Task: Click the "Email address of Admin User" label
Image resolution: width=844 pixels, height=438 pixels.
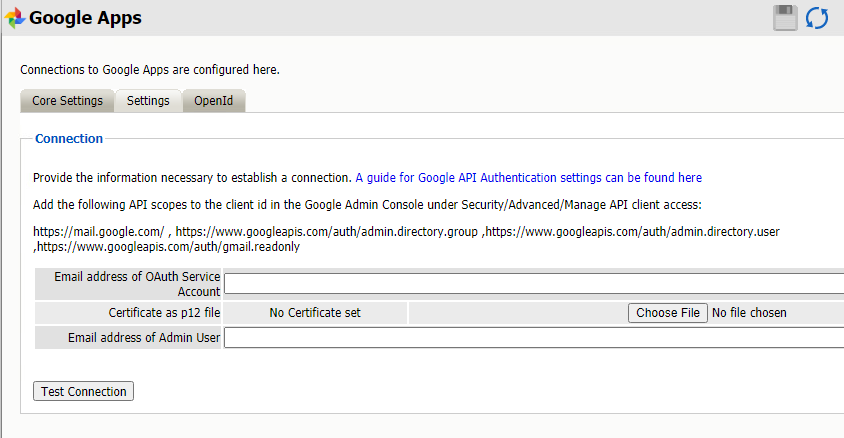Action: 144,338
